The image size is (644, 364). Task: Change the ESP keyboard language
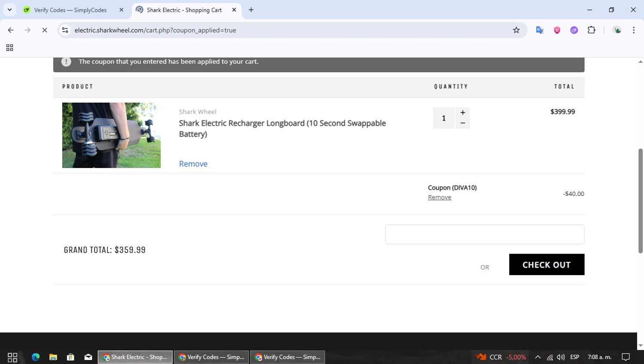coord(574,357)
